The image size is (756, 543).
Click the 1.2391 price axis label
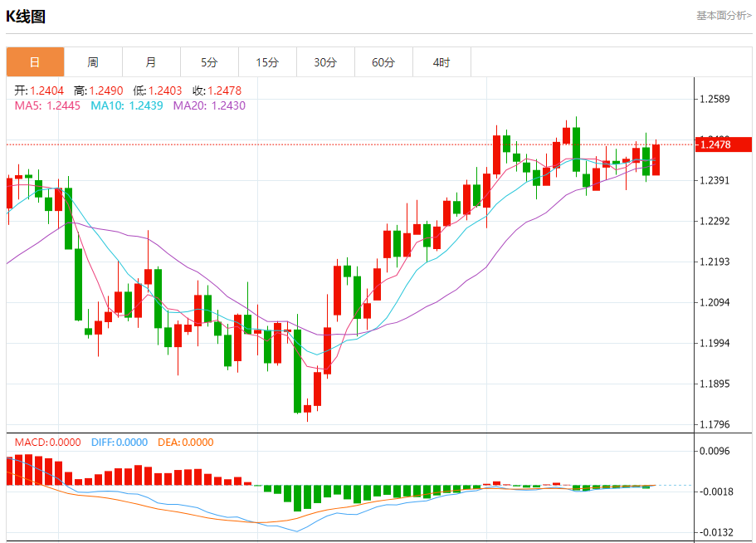715,181
